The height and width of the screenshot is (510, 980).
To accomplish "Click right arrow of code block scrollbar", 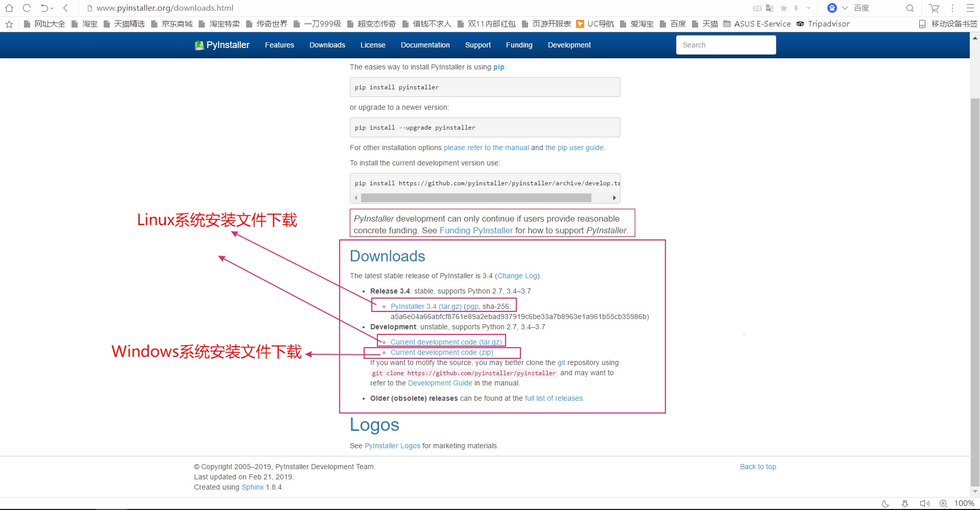I will (614, 198).
